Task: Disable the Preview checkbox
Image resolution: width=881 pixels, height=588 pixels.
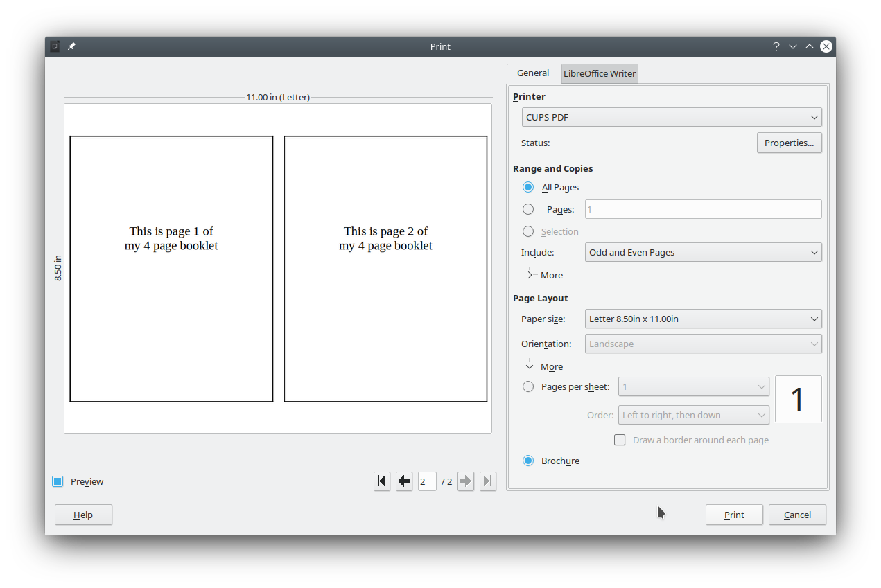Action: point(58,481)
